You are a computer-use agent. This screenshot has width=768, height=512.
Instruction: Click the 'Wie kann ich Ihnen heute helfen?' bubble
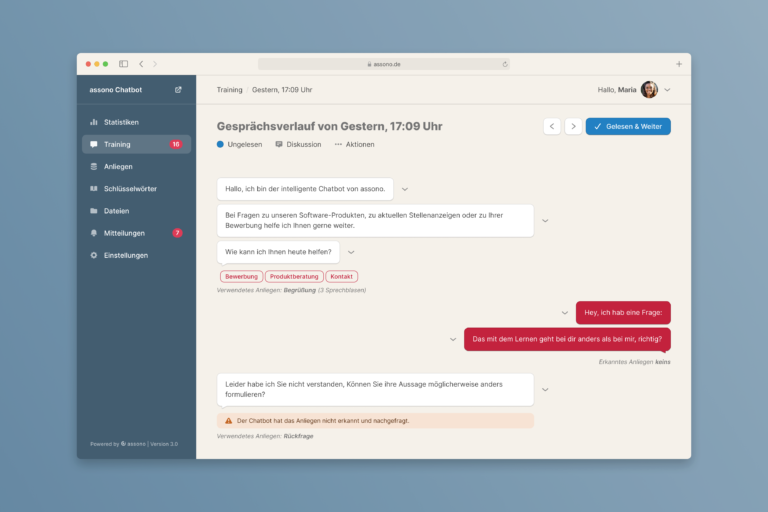[x=278, y=252]
